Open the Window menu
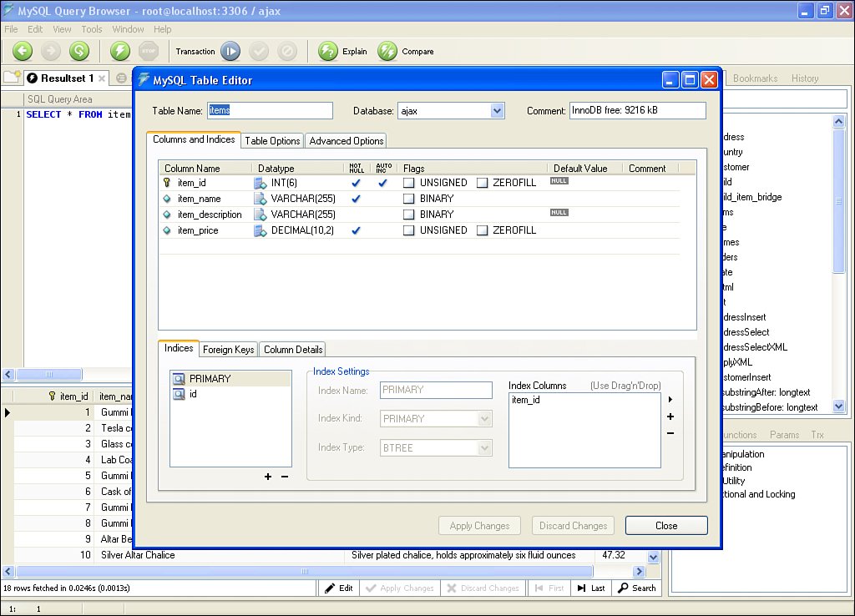 tap(128, 29)
